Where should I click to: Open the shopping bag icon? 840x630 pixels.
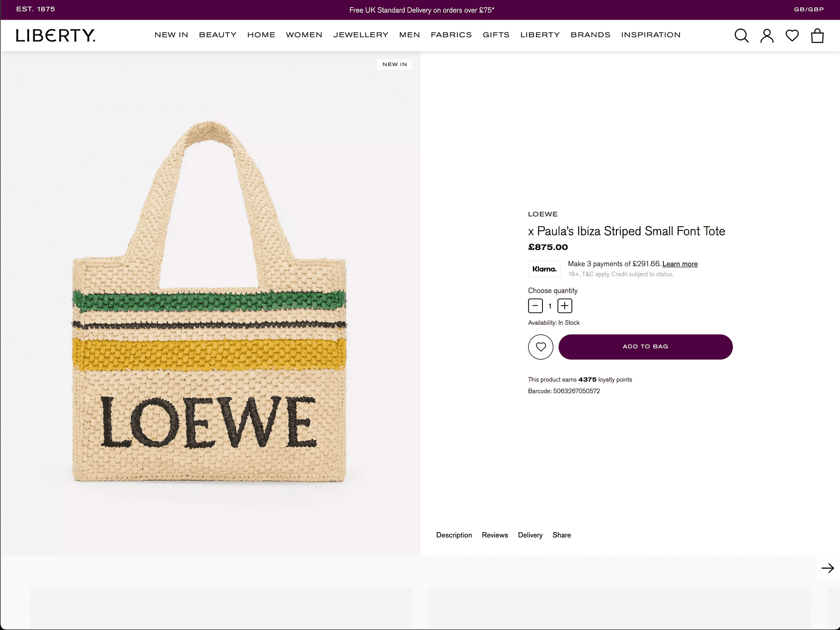pos(817,35)
